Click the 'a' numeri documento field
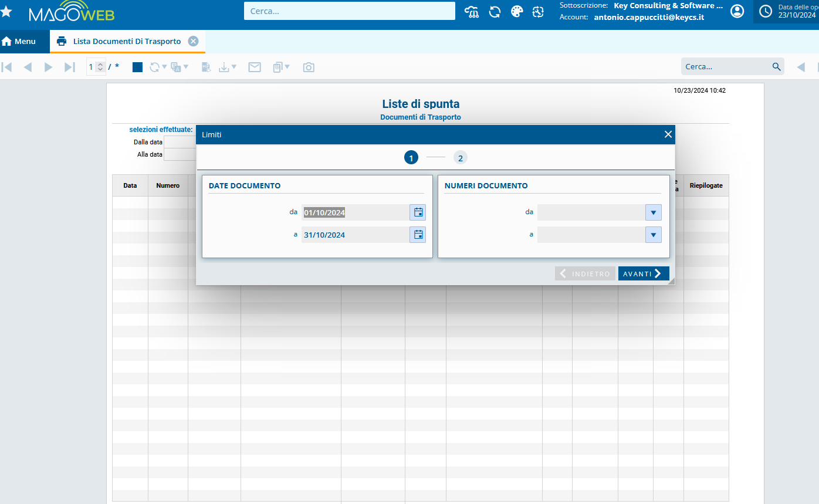819x504 pixels. click(x=591, y=235)
